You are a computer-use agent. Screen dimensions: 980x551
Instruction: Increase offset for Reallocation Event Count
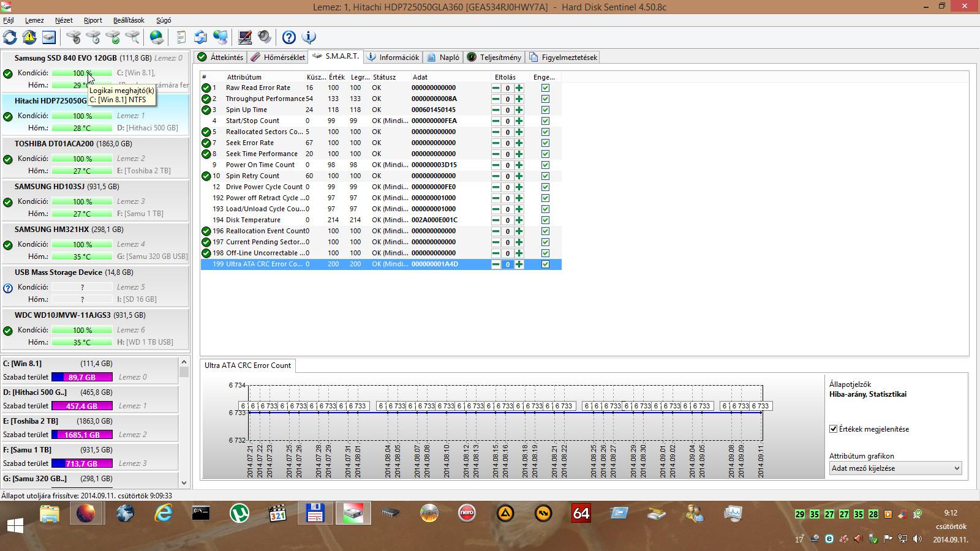point(519,231)
